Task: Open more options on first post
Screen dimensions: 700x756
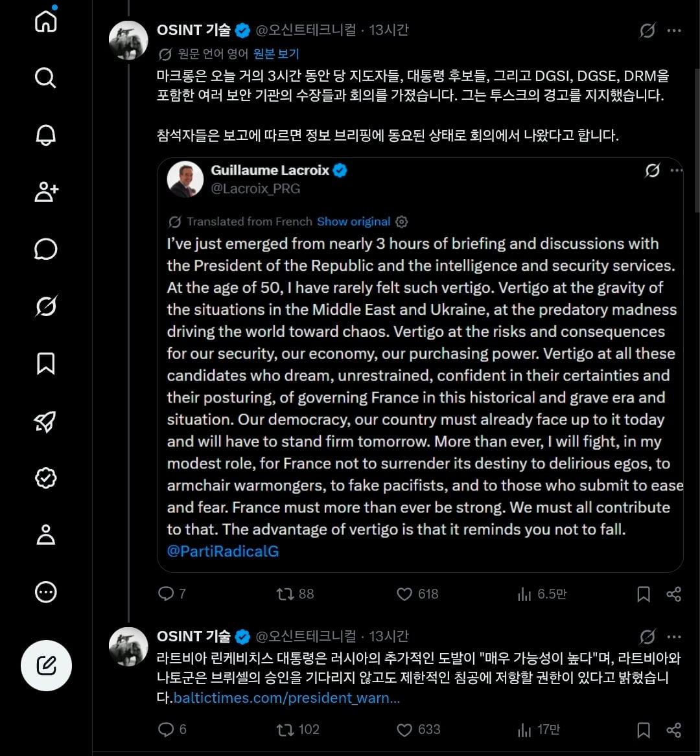Action: pos(674,30)
